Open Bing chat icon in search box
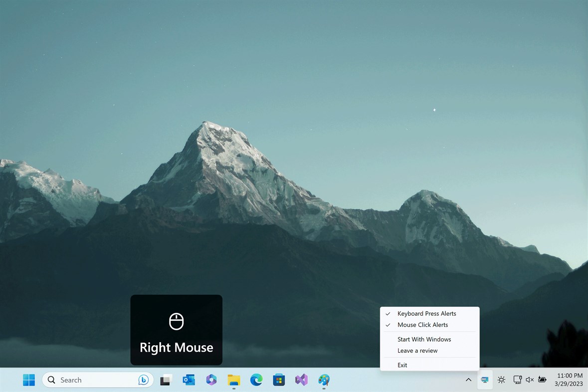 (143, 380)
